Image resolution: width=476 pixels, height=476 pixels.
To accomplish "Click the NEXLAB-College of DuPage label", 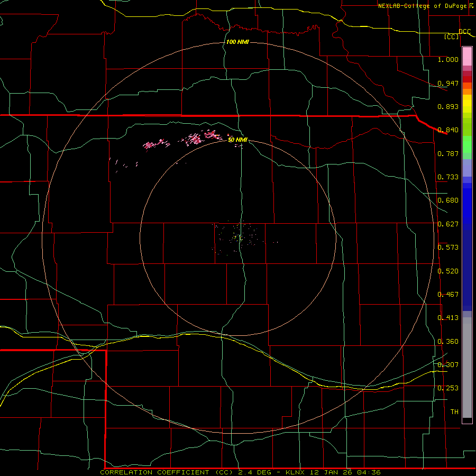I will (422, 6).
